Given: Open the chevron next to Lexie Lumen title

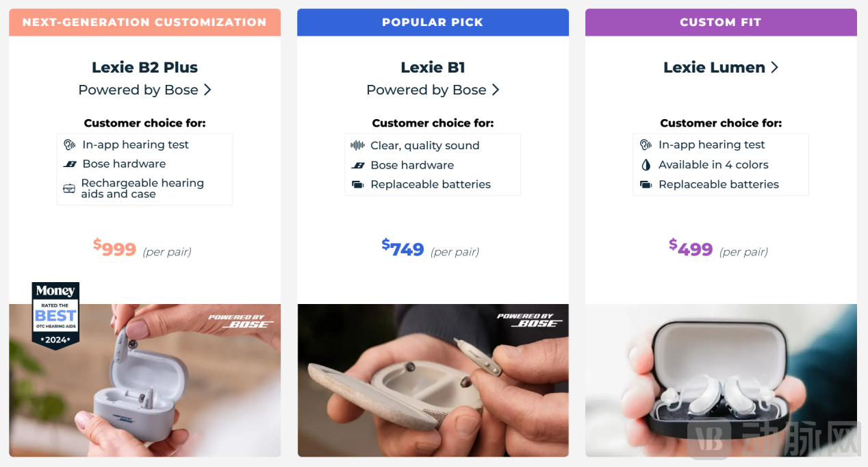Looking at the screenshot, I should tap(775, 67).
